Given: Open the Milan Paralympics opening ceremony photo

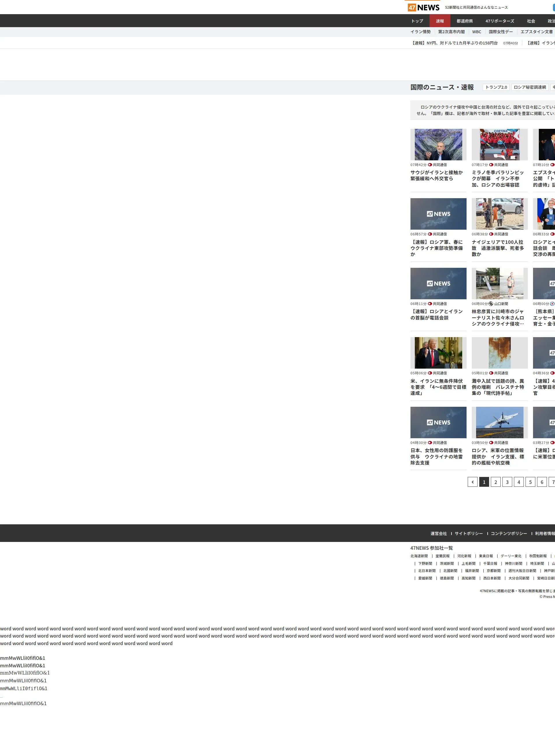Looking at the screenshot, I should click(499, 145).
